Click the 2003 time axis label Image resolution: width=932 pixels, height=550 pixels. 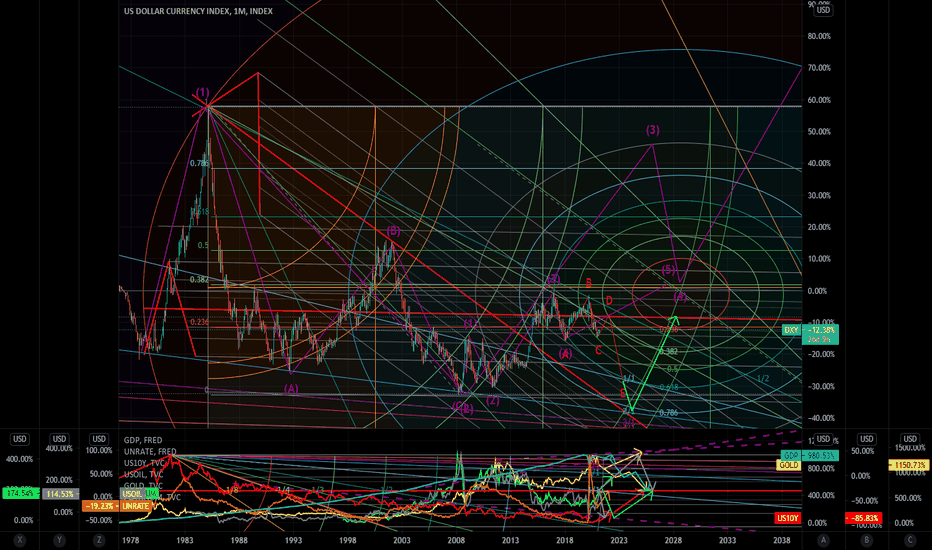[x=402, y=540]
